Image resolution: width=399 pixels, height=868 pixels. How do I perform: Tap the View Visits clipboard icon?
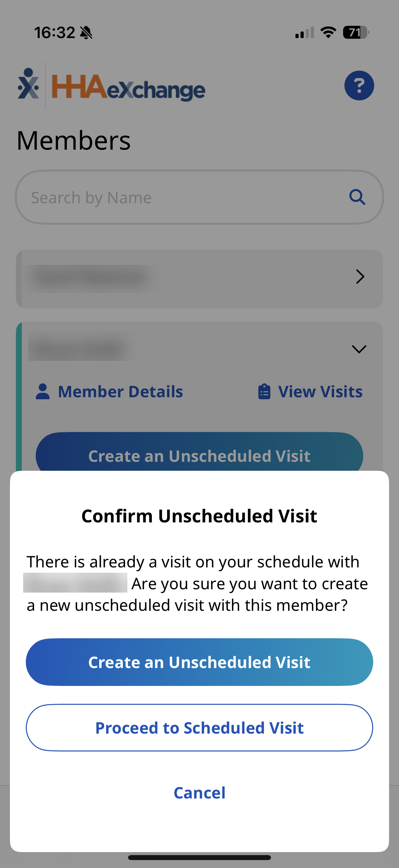(x=264, y=392)
